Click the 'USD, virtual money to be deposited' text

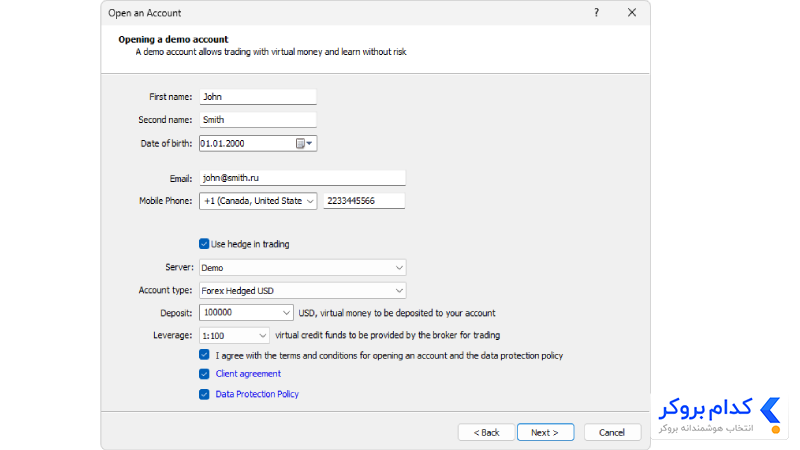397,313
